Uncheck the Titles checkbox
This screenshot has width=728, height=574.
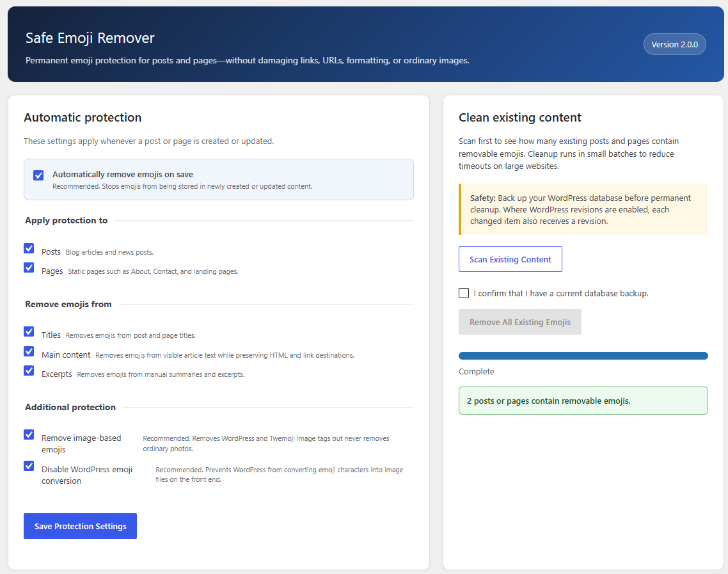29,331
